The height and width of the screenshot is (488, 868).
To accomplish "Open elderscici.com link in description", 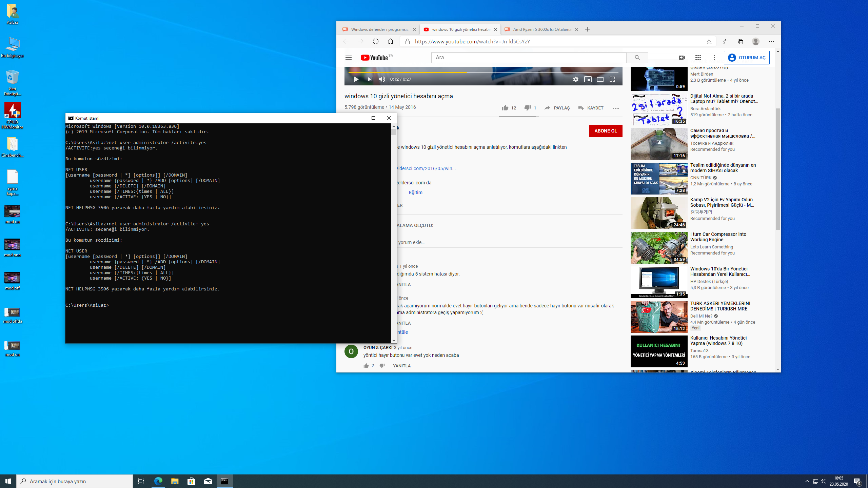I will [x=426, y=168].
